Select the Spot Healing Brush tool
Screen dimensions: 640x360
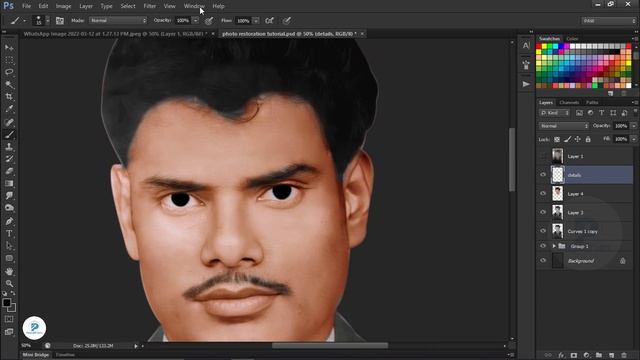[x=9, y=122]
